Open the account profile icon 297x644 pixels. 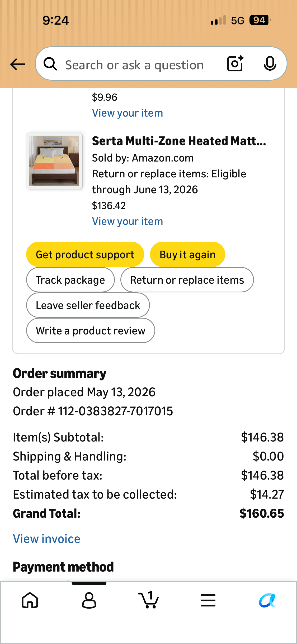(89, 600)
